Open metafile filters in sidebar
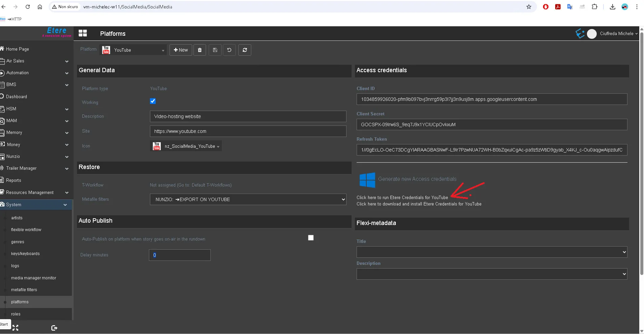This screenshot has width=644, height=334. click(24, 290)
